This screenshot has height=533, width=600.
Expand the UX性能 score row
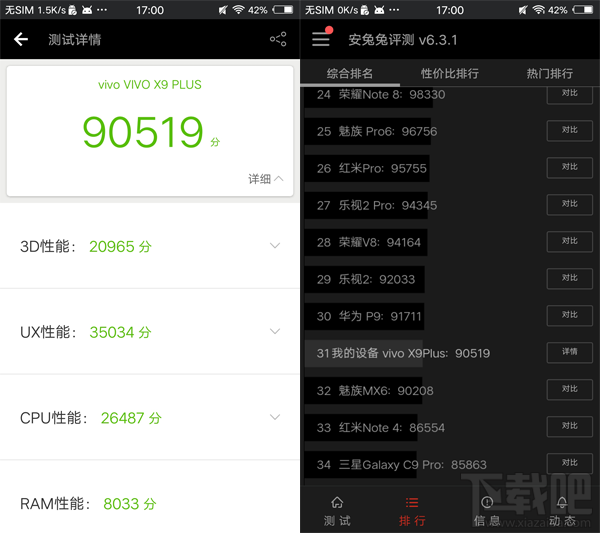275,331
